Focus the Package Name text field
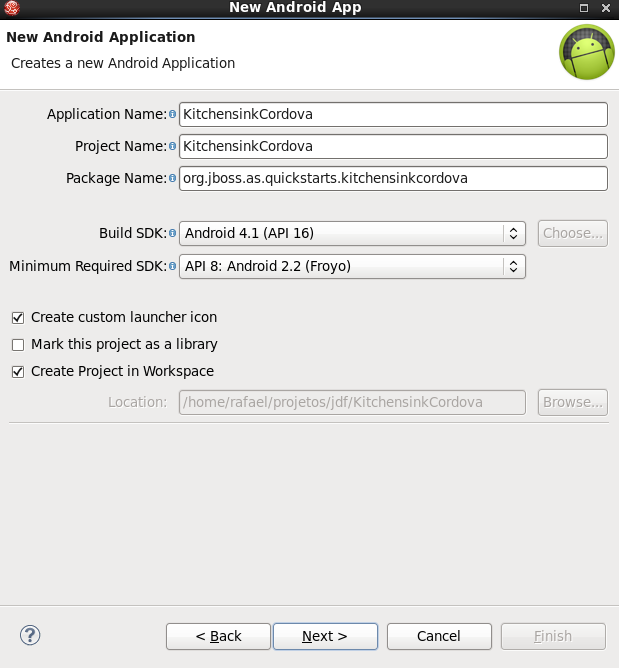The height and width of the screenshot is (668, 619). 393,178
